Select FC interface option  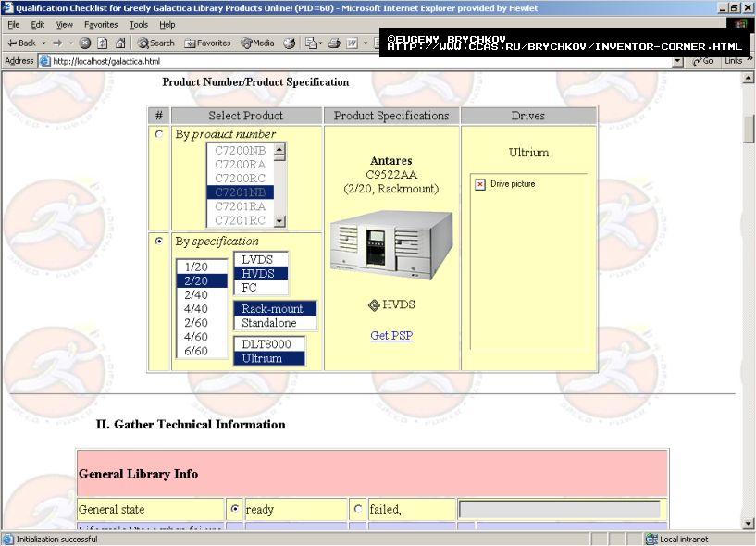(x=261, y=288)
